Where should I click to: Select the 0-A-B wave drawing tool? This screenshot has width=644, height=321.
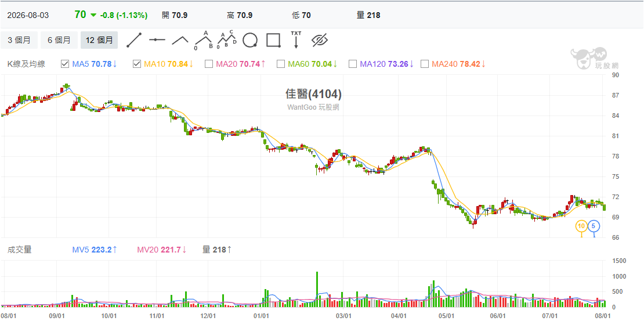point(204,40)
